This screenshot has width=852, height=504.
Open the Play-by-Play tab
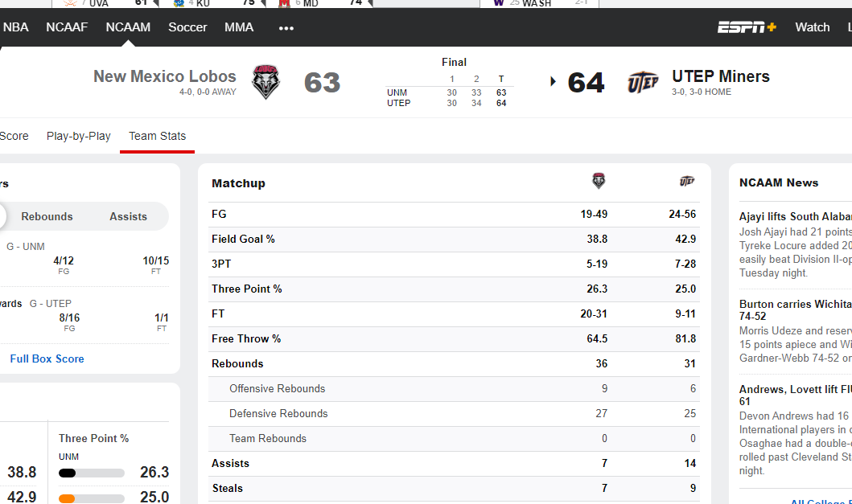tap(79, 136)
